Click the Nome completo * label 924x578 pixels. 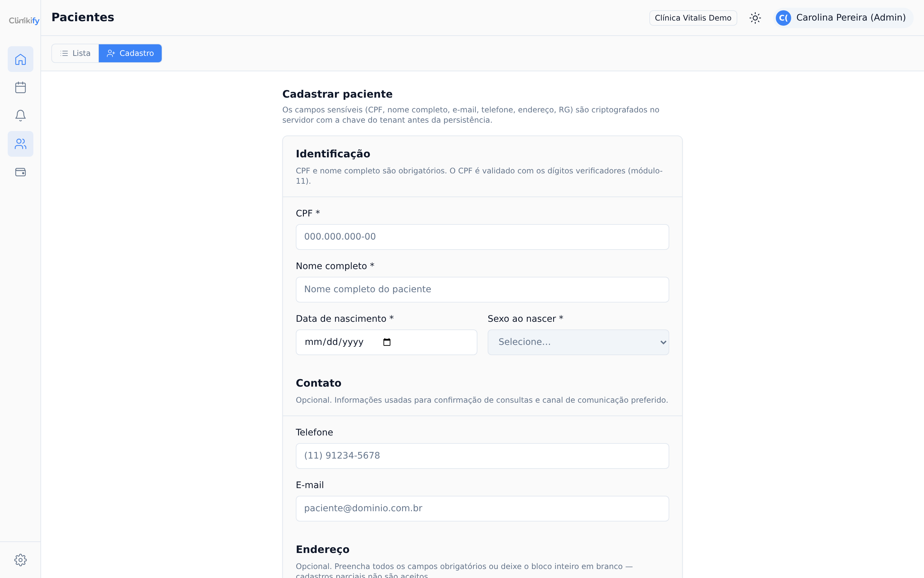tap(335, 266)
